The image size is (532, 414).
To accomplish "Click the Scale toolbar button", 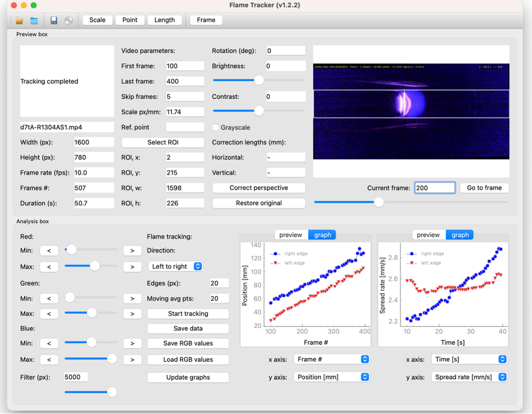I will [98, 20].
